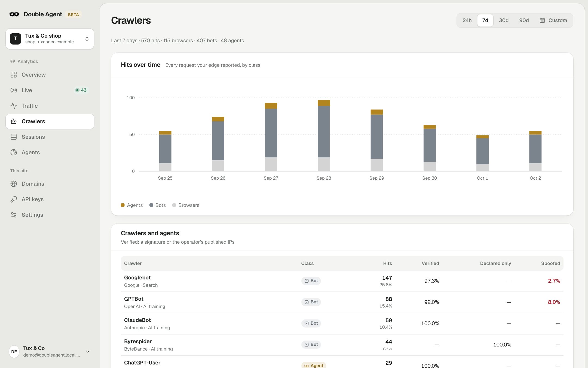Toggle Agents series in chart legend
The image size is (588, 368).
132,205
